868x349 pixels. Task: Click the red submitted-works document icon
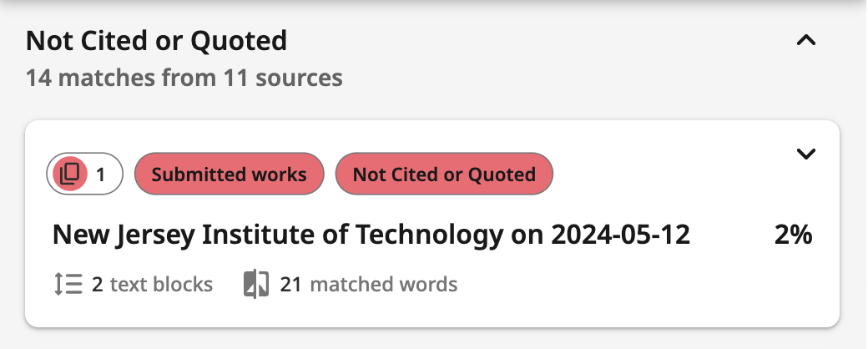click(x=71, y=174)
